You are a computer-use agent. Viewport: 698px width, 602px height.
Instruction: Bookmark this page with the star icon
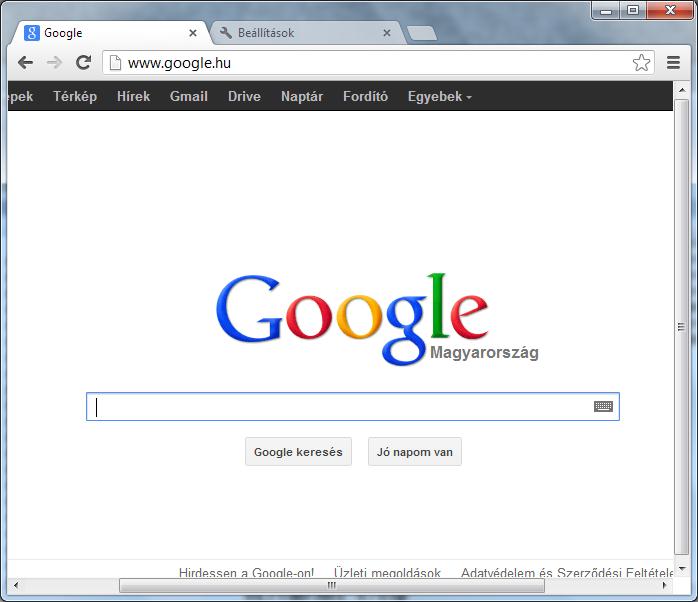coord(641,63)
